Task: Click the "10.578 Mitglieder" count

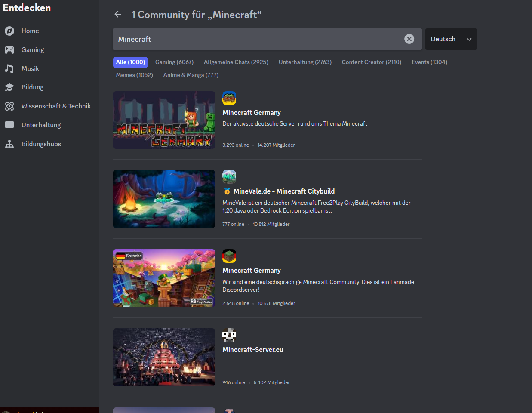Action: (x=277, y=304)
